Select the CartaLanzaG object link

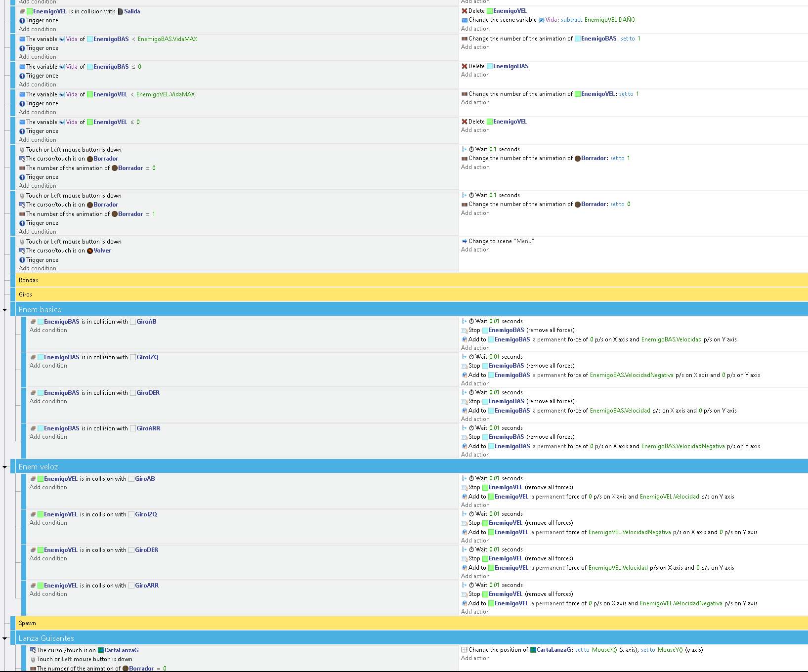(122, 650)
